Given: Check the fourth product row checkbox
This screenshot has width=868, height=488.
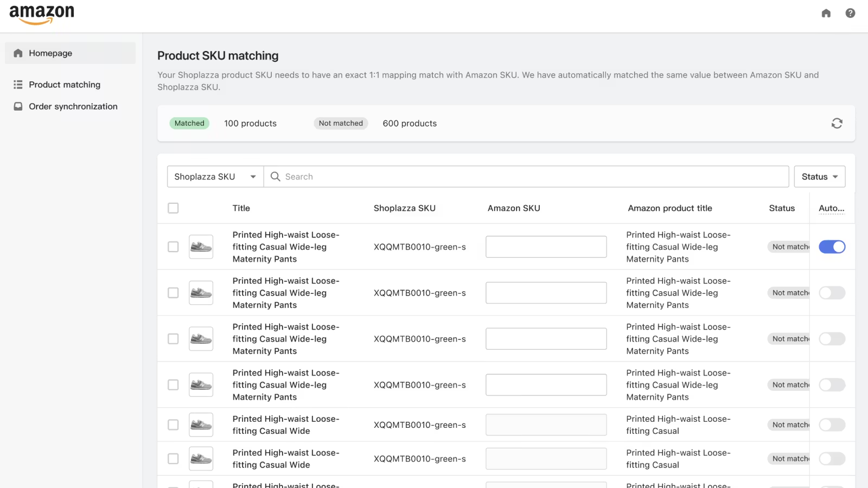Looking at the screenshot, I should click(x=173, y=385).
